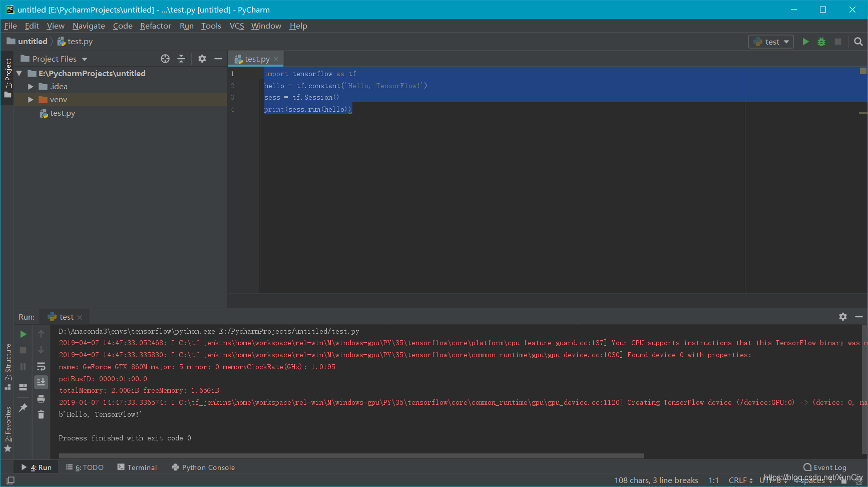Screen dimensions: 868x487
Task: Pin the Run tab
Action: coord(23,408)
